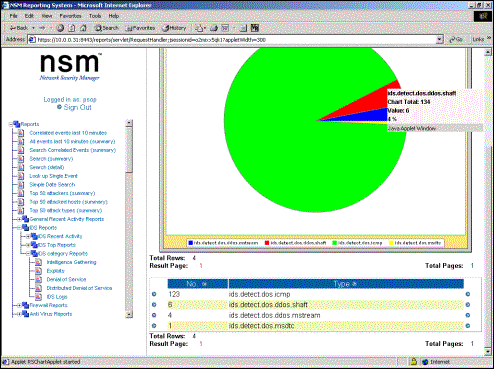Open Top 50 attack types summary
494x369 pixels.
pos(66,210)
